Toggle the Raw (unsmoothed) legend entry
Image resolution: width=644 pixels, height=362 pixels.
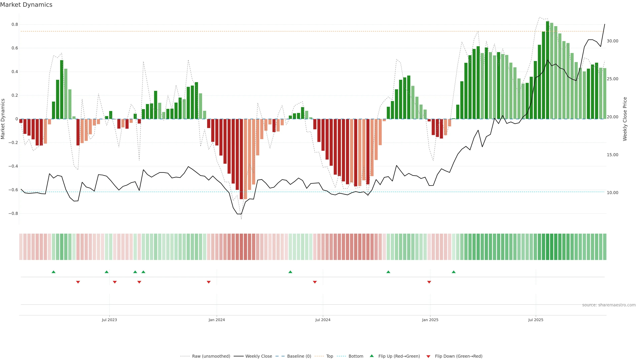click(211, 356)
